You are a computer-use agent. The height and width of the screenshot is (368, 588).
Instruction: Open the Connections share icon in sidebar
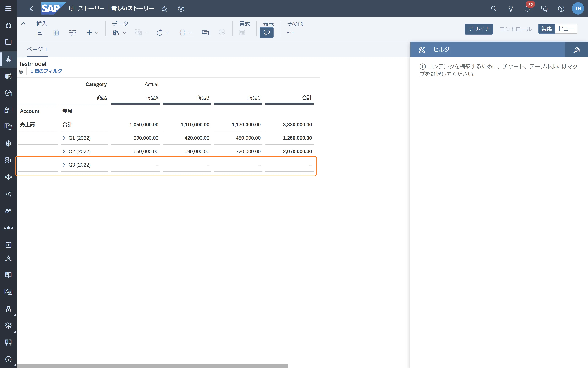pos(8,194)
